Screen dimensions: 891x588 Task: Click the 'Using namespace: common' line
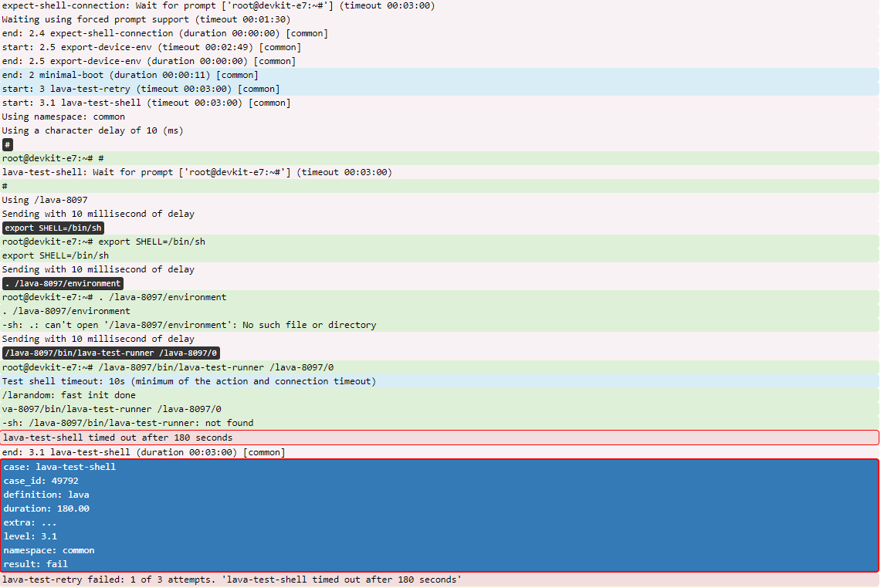(440, 117)
